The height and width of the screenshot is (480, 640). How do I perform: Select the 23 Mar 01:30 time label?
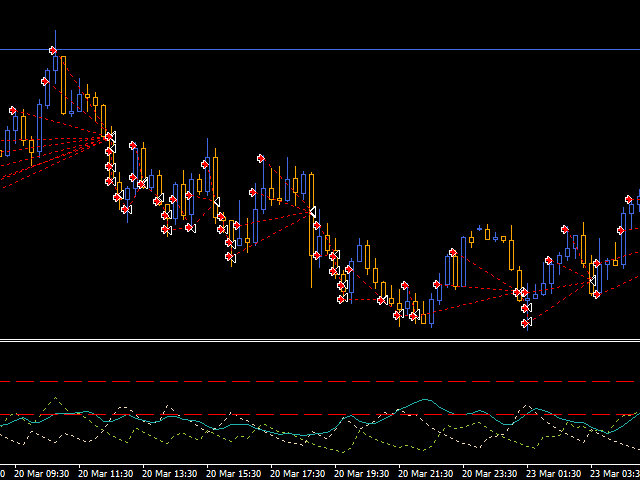tap(553, 473)
